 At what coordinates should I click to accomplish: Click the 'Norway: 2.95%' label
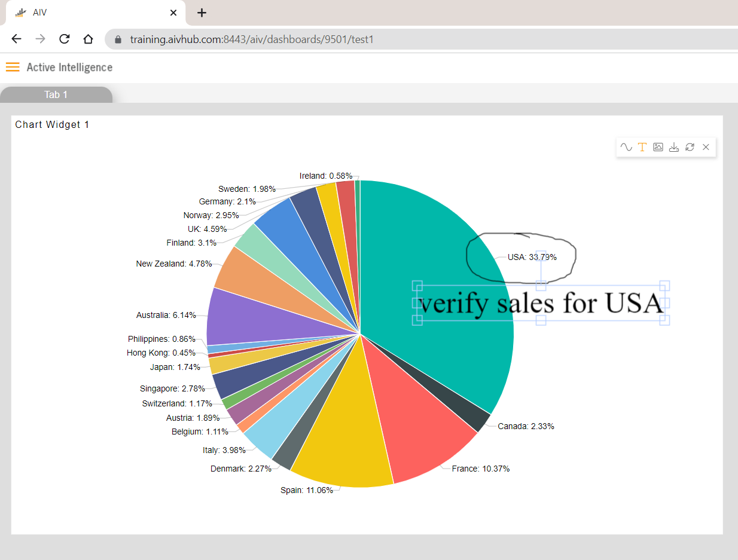click(x=211, y=215)
